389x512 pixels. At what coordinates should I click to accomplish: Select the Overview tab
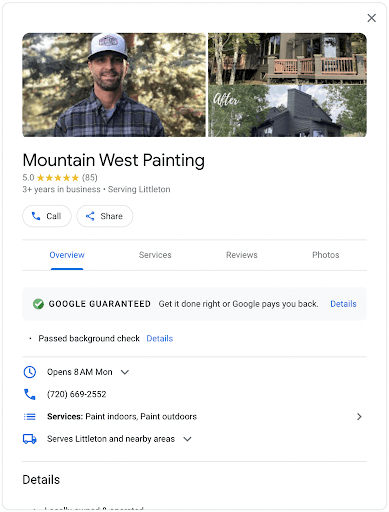click(x=67, y=255)
